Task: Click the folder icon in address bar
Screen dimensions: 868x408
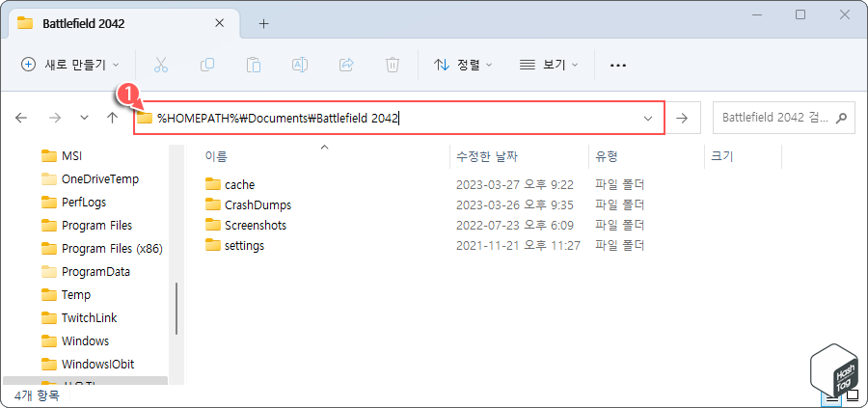Action: coord(145,118)
